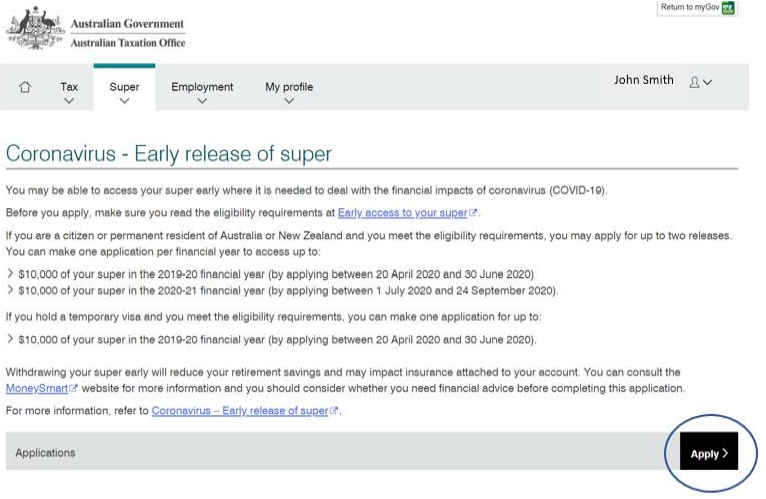
Task: Click chevron bullet for 2020-21 financial year item
Action: [10, 290]
